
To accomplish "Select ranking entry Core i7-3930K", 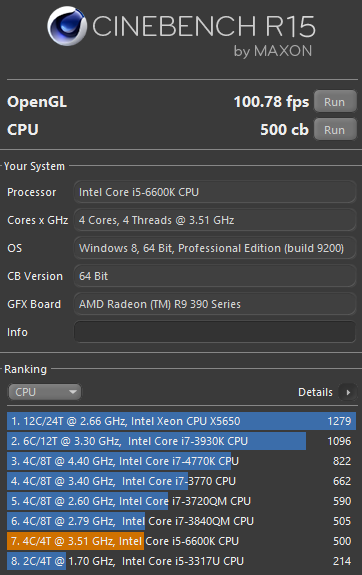I will tap(181, 441).
